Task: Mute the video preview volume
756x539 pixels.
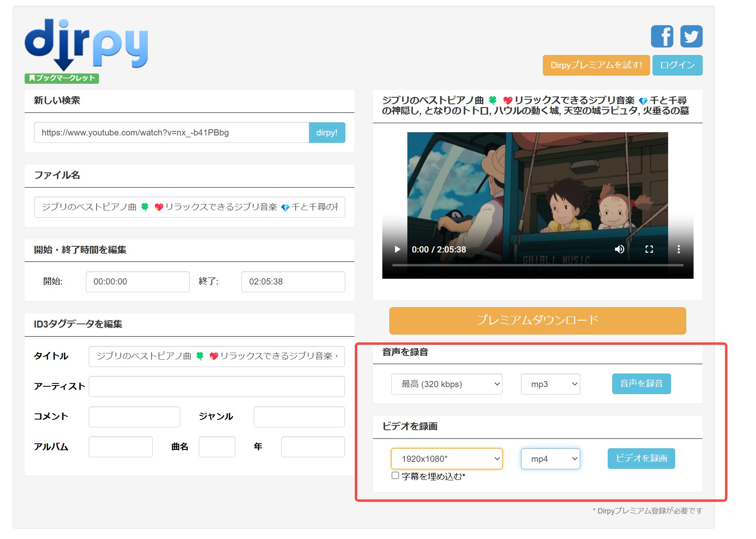Action: tap(619, 249)
